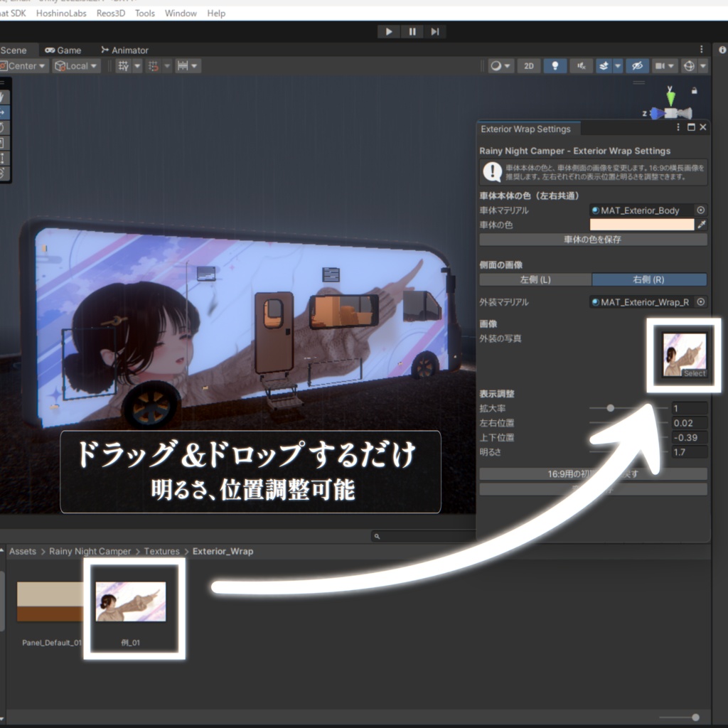Open the Local handle rotation dropdown
Image resolution: width=728 pixels, height=728 pixels.
76,66
